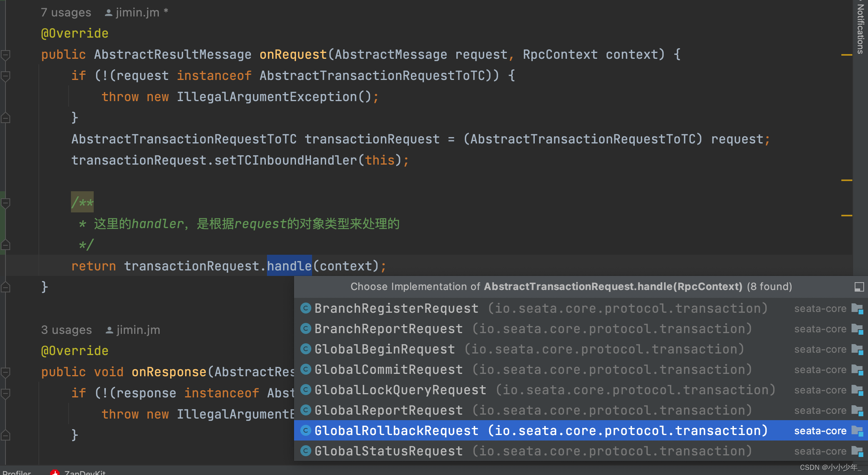Fold the onResponse if-block closing brace marker
This screenshot has width=868, height=475.
5,435
